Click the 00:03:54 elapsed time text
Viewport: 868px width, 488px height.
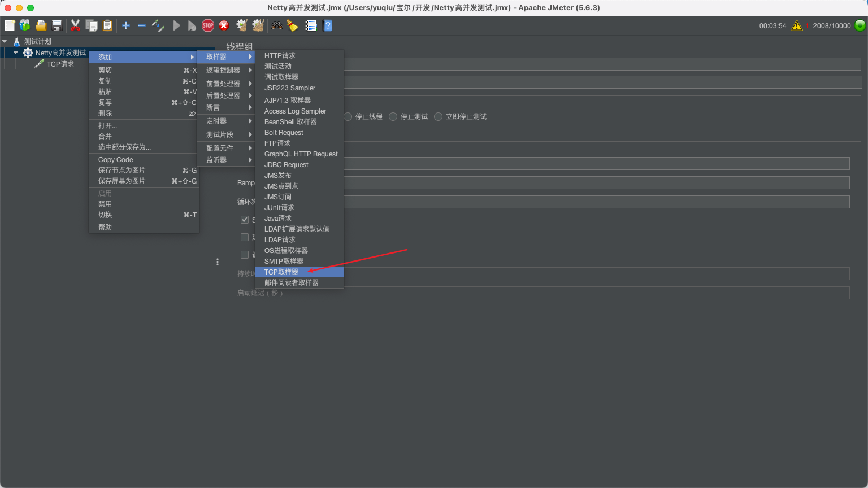point(772,25)
